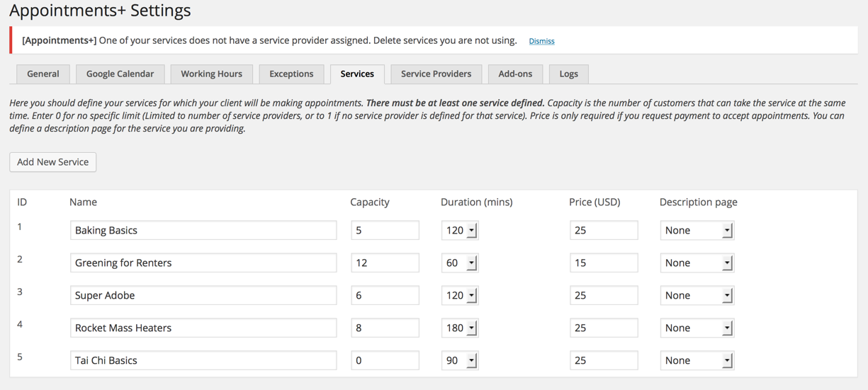Select the Service Providers tab
The height and width of the screenshot is (390, 868).
[436, 74]
